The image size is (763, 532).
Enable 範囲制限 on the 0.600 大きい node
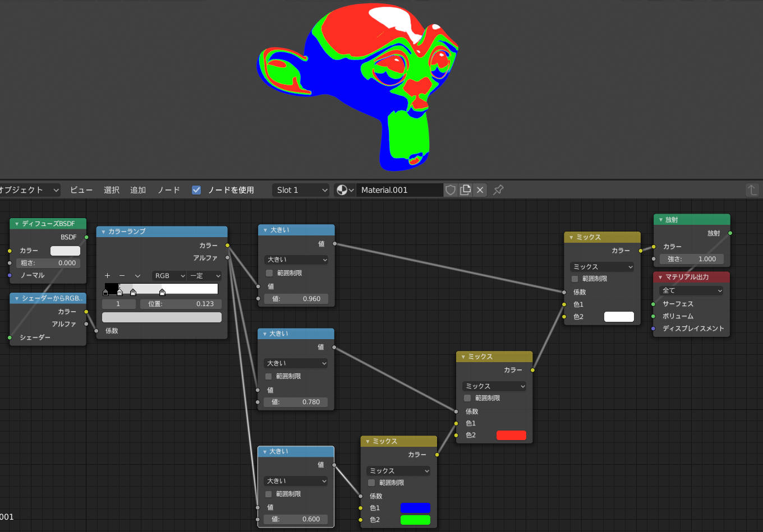[x=269, y=494]
